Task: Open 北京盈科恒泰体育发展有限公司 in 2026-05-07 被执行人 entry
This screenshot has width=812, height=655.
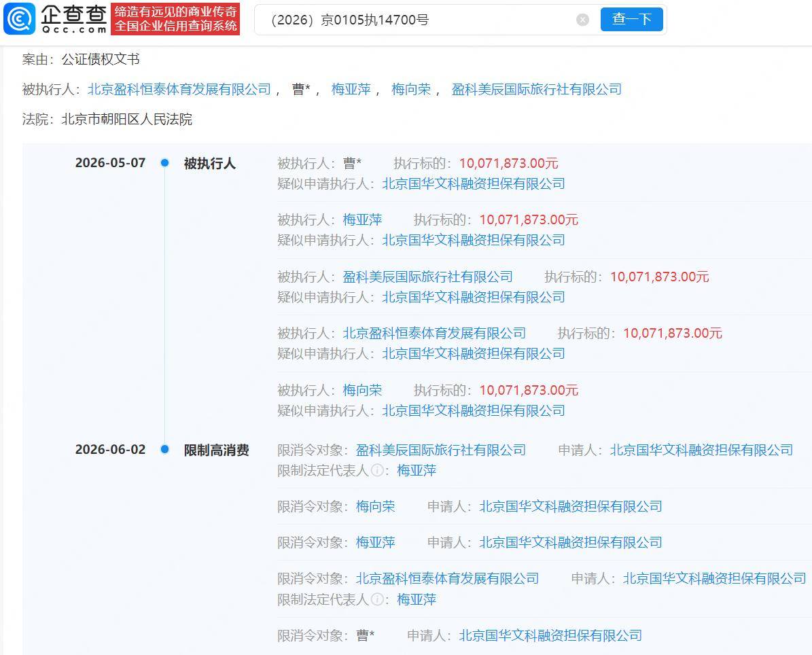Action: click(x=434, y=333)
